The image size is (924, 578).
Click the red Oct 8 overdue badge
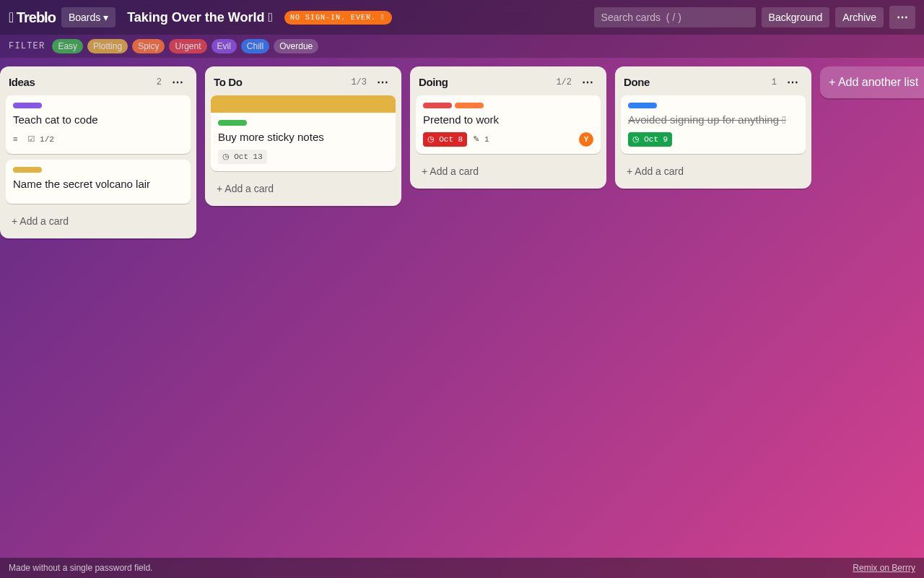[445, 139]
